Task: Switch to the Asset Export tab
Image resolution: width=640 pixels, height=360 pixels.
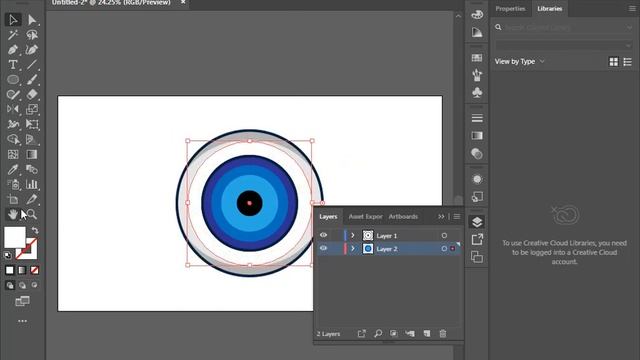Action: (365, 217)
